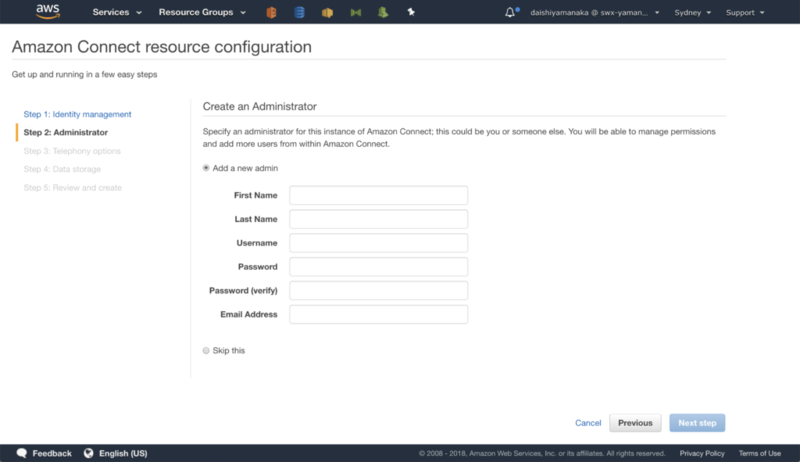The width and height of the screenshot is (800, 462).
Task: Go to Step 1: Identity management
Action: [x=78, y=114]
